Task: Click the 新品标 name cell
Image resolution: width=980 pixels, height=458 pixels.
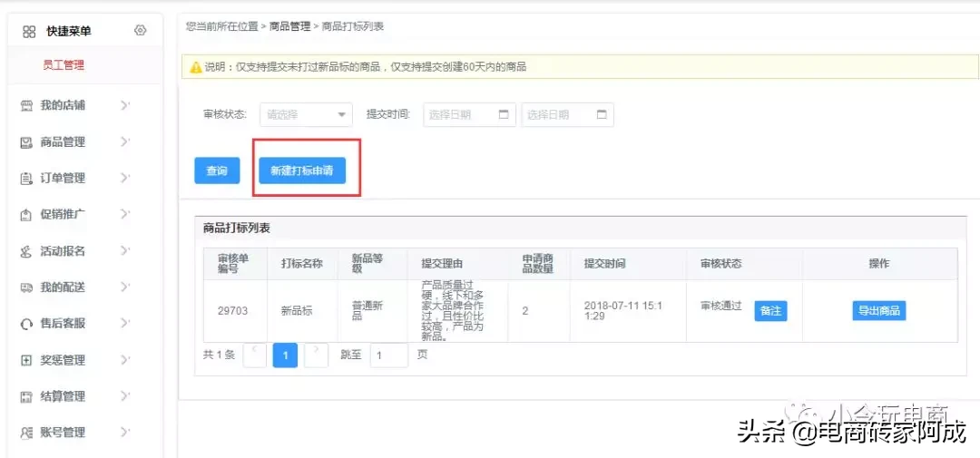Action: (x=297, y=310)
